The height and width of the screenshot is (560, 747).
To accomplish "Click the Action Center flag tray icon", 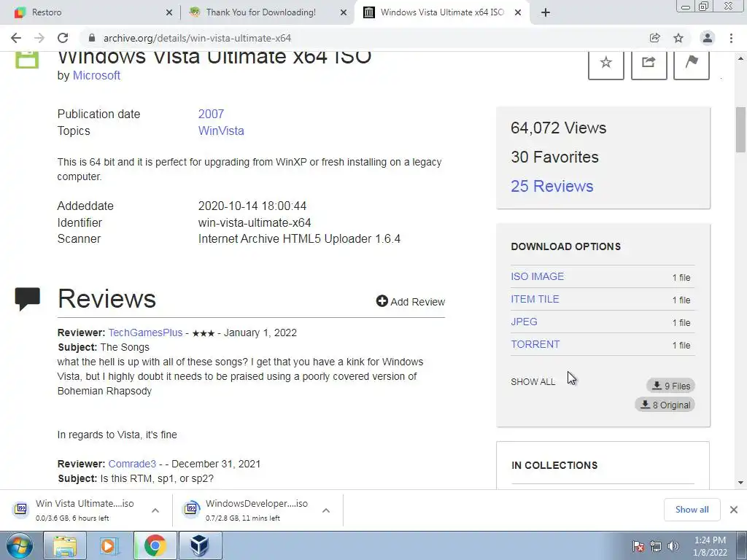I will 638,546.
